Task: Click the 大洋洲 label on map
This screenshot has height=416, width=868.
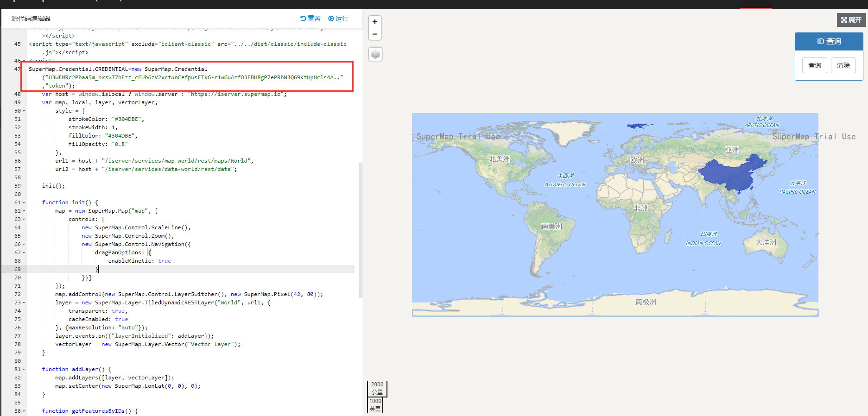Action: pyautogui.click(x=766, y=242)
